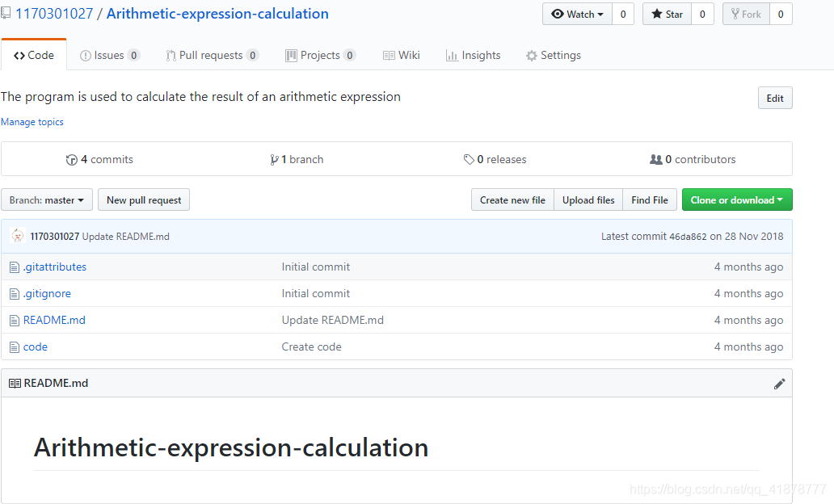Click the repository book icon beside 1170301027
The width and height of the screenshot is (834, 504).
coord(6,13)
